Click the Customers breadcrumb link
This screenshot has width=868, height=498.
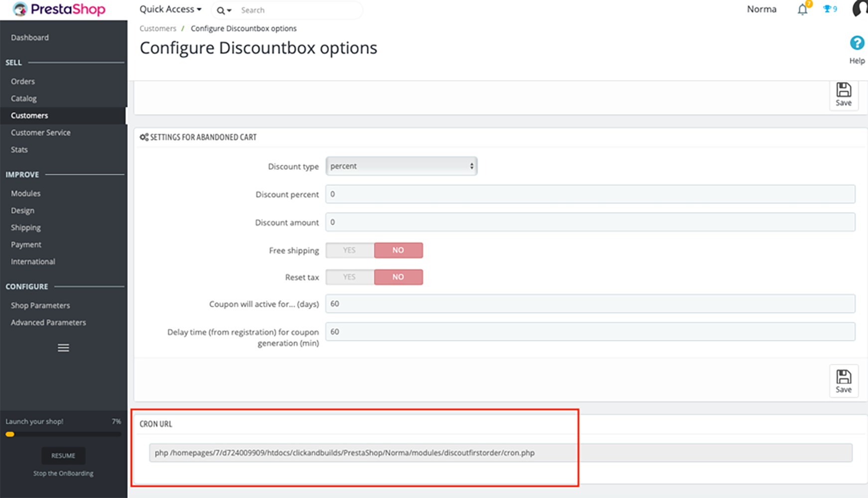(x=158, y=28)
